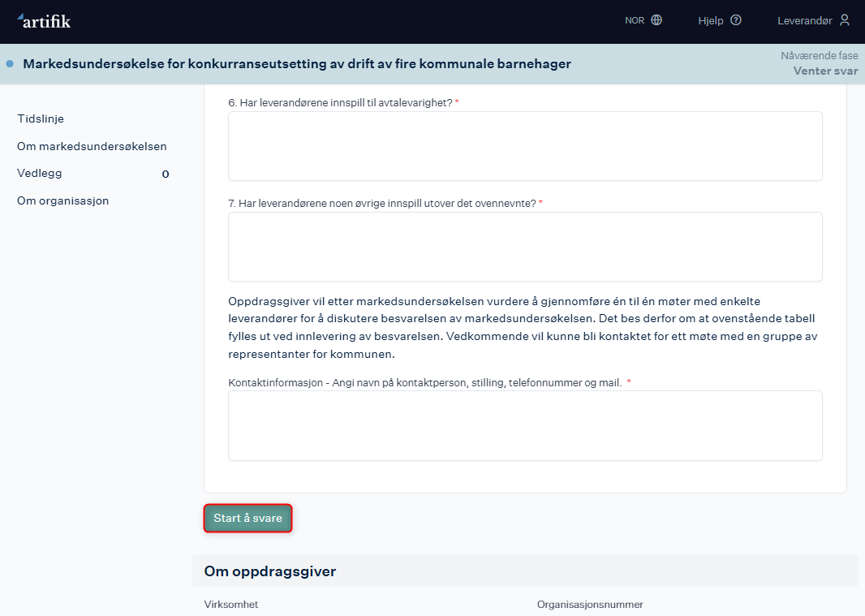This screenshot has width=865, height=616.
Task: Click the Organisasjonsnummer label
Action: pos(590,605)
